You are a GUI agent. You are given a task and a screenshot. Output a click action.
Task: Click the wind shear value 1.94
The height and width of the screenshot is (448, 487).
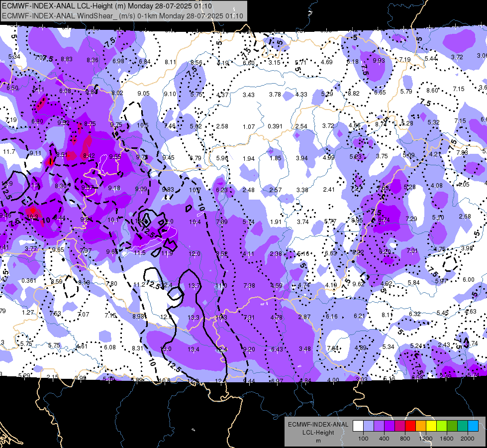249,159
